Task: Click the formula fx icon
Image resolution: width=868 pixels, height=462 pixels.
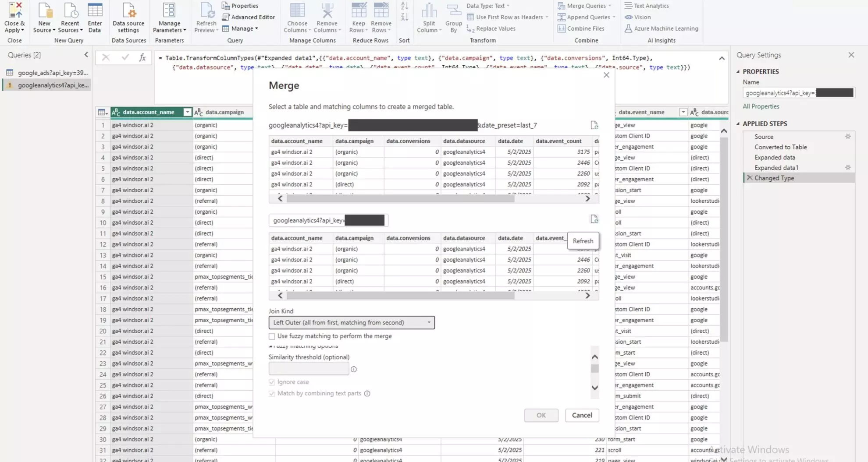Action: [x=142, y=57]
